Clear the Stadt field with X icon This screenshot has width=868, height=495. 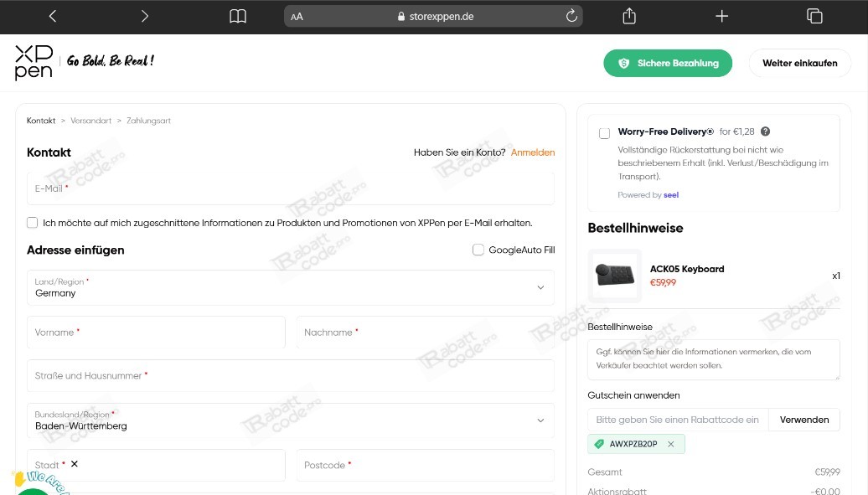click(x=75, y=464)
